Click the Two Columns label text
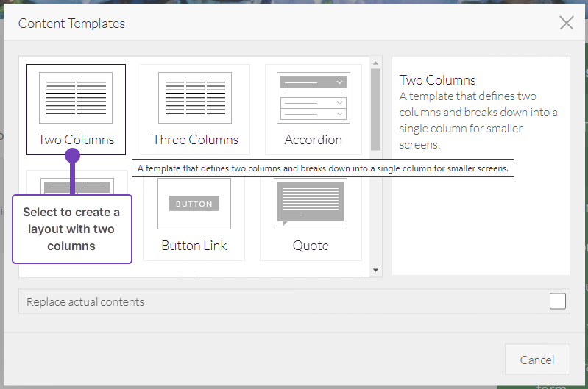Image resolution: width=588 pixels, height=389 pixels. point(76,140)
